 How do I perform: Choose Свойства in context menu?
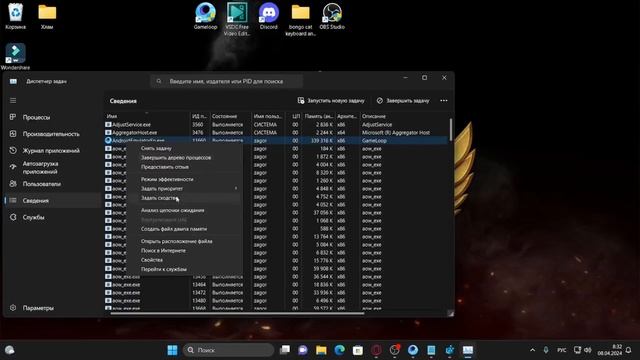coord(152,260)
